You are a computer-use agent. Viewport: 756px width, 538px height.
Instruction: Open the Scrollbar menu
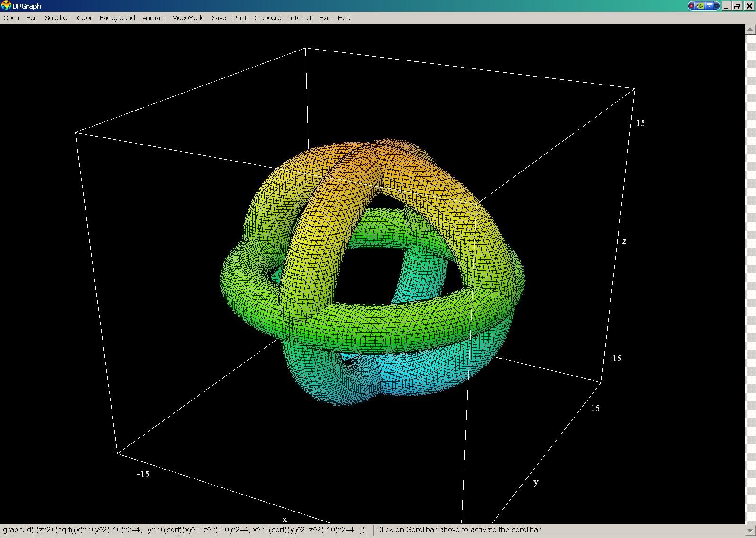pos(57,18)
